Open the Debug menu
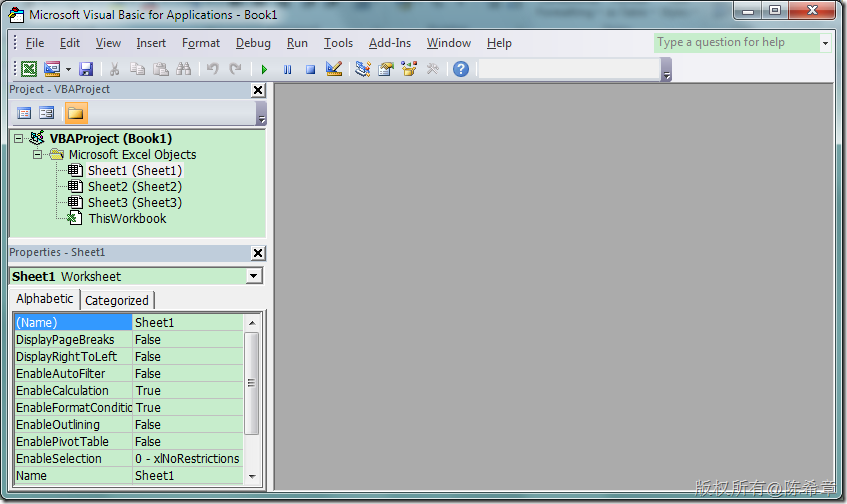847x504 pixels. pyautogui.click(x=253, y=43)
